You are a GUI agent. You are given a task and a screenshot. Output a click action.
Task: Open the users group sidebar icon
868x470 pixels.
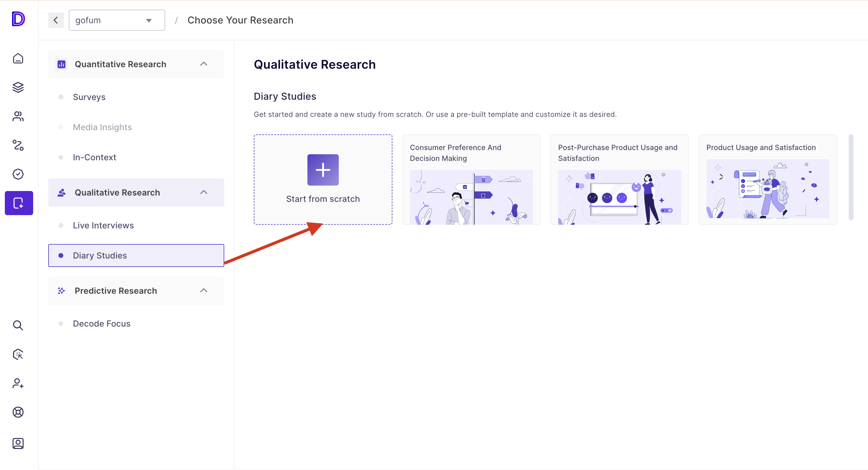tap(18, 116)
